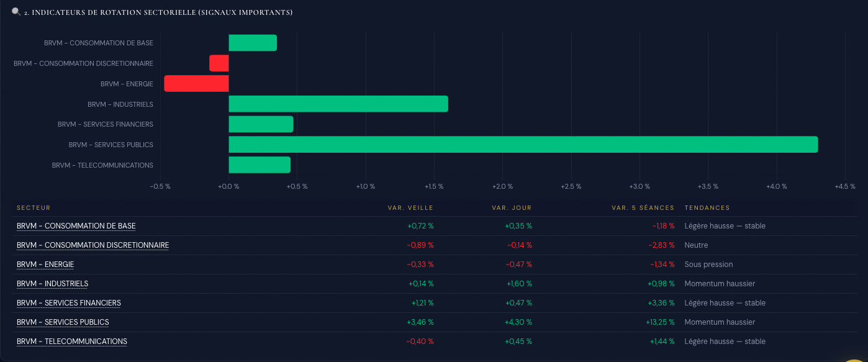The width and height of the screenshot is (868, 362).
Task: Click the +0,72 % var. veille value
Action: 420,226
